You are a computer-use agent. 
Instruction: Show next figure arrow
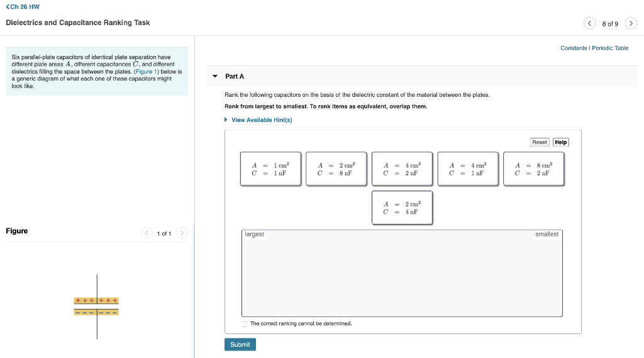point(182,233)
